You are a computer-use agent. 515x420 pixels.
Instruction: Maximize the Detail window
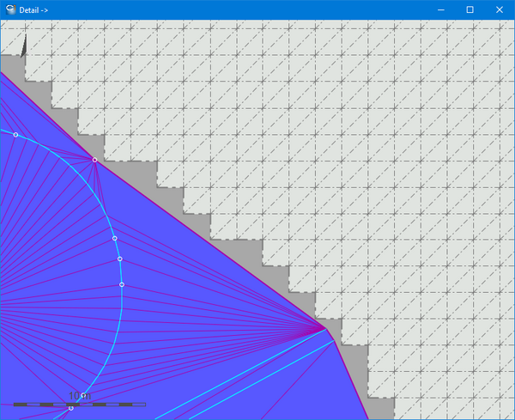click(x=470, y=9)
